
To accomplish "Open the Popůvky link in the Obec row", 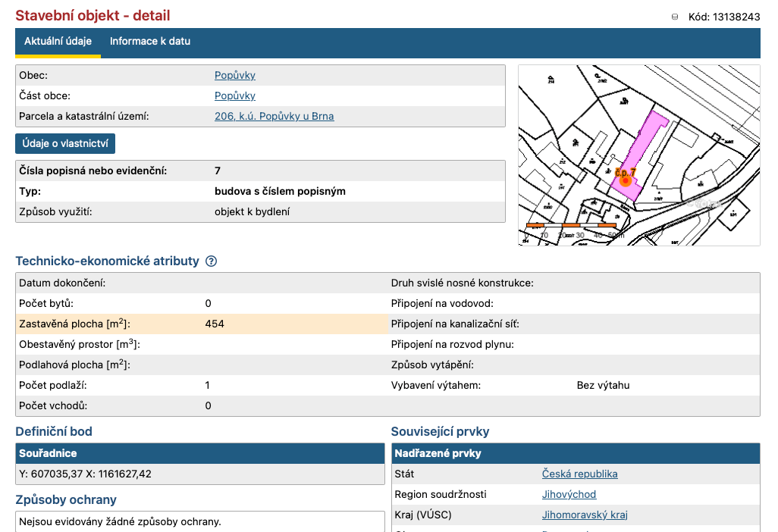I will tap(235, 75).
